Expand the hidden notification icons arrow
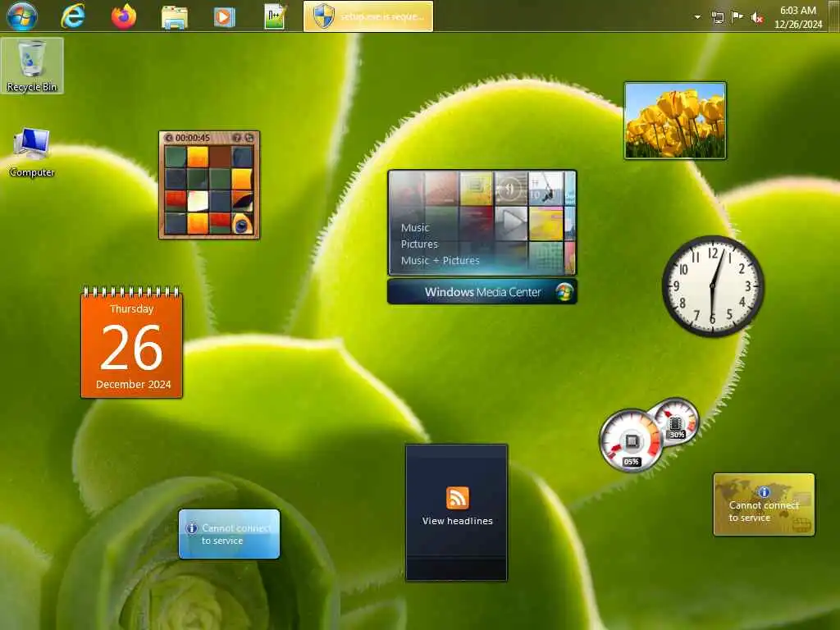This screenshot has width=840, height=630. coord(697,17)
